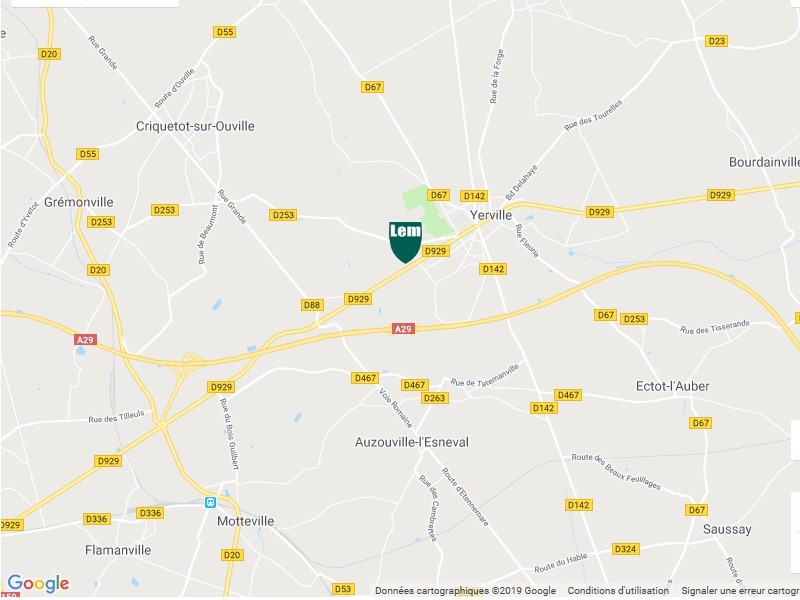Click the red A29 highway shield near Yerville
Screen dimensions: 800x600
point(403,329)
